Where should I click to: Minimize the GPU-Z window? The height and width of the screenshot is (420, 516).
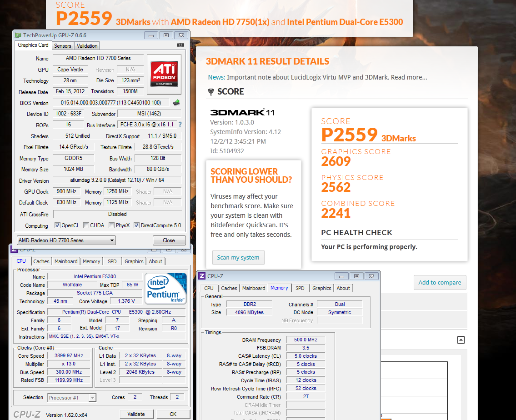click(x=151, y=35)
